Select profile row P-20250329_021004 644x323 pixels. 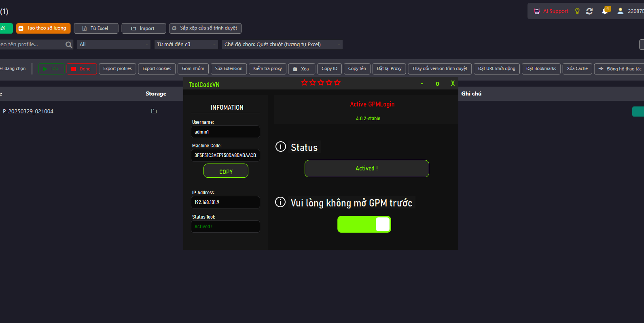(x=28, y=111)
